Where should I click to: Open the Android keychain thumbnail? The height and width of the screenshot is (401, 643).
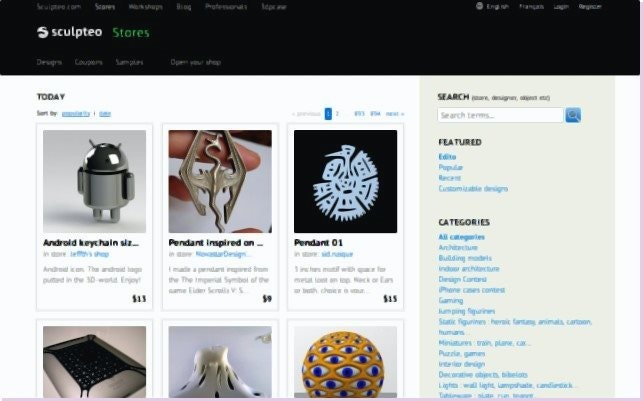click(94, 181)
